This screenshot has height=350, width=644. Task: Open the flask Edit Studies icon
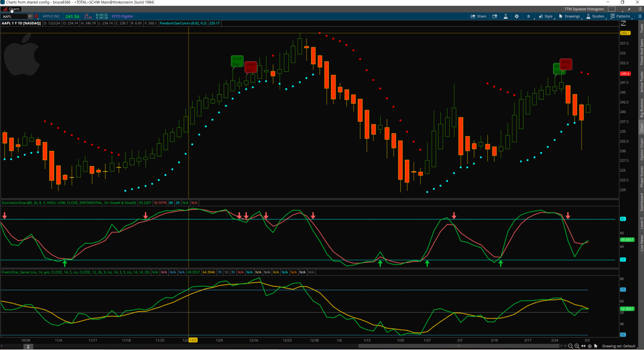tap(505, 16)
